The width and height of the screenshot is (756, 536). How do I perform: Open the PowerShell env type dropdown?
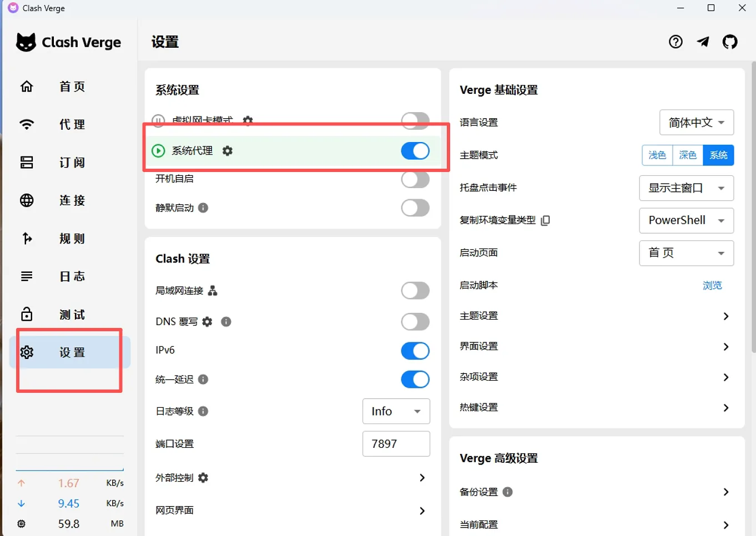point(687,220)
